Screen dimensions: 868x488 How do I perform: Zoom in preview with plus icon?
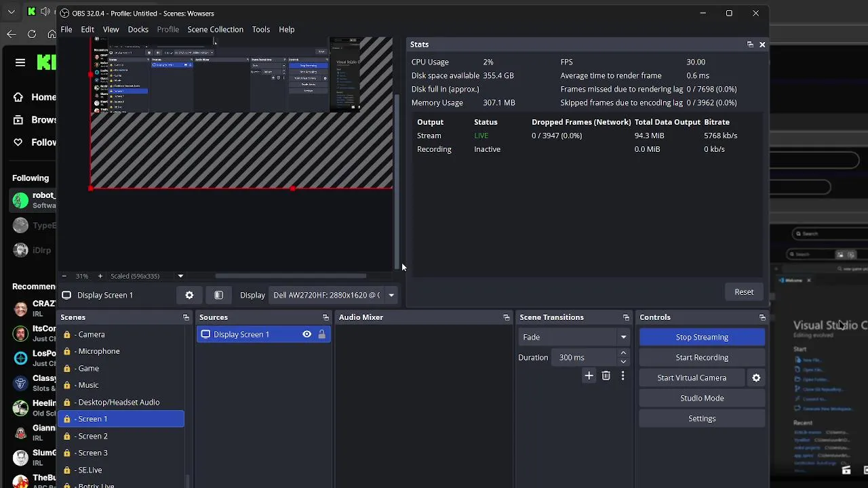click(x=100, y=276)
